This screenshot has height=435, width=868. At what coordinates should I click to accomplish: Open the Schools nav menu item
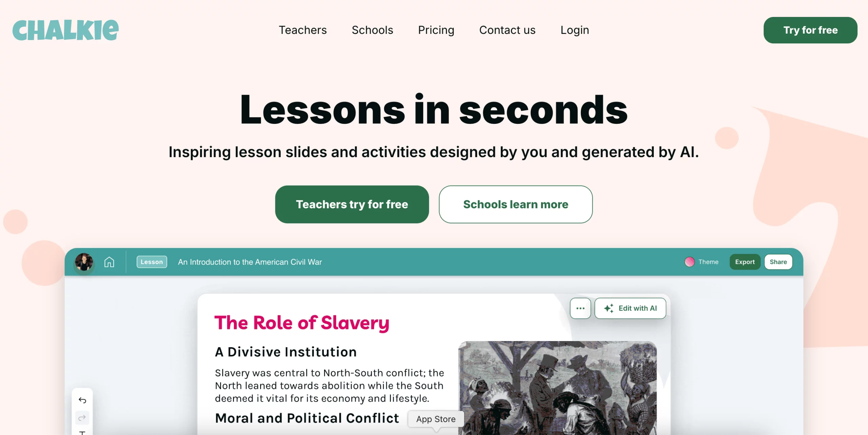[x=372, y=30]
